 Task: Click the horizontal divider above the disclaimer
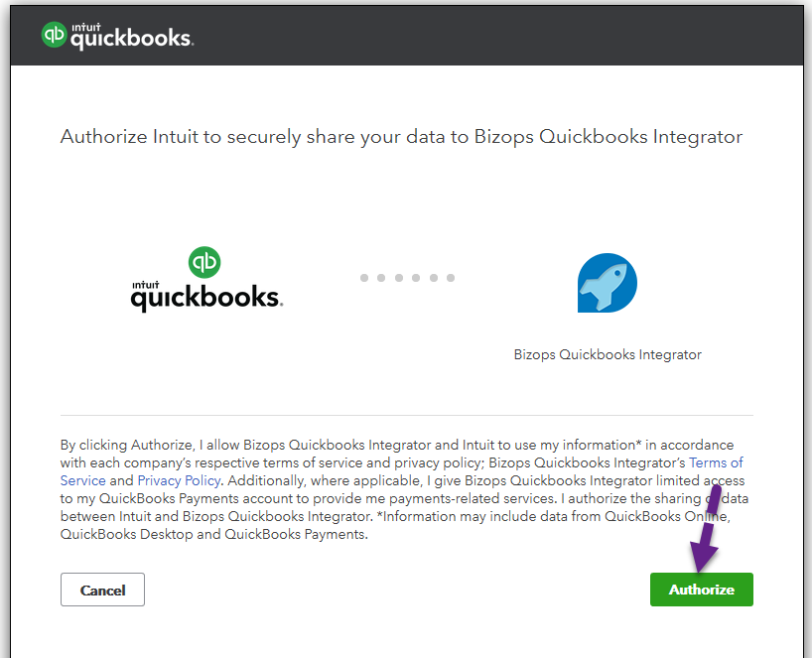pyautogui.click(x=407, y=415)
